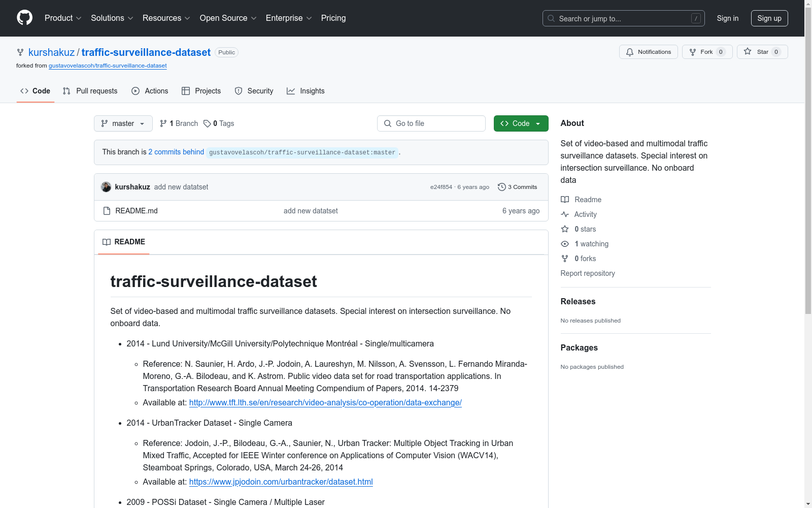This screenshot has height=508, width=812.
Task: Open the traffic-surveillance-dataset repository title link
Action: [x=146, y=52]
